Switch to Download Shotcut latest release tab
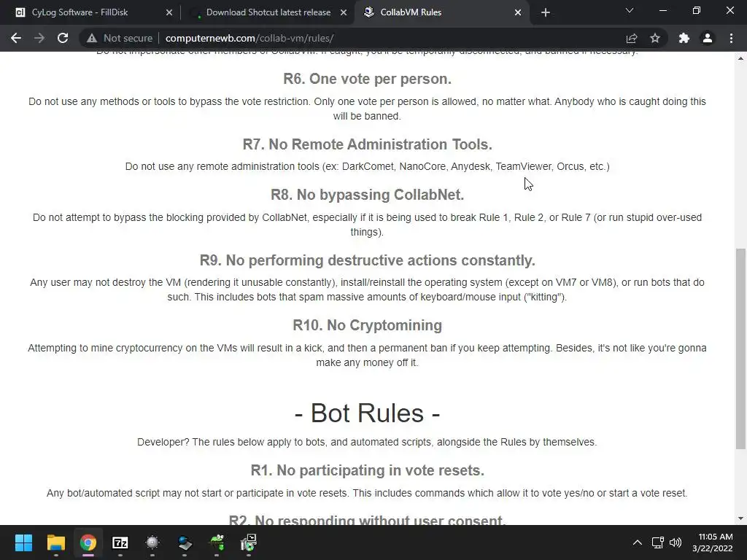 click(268, 12)
